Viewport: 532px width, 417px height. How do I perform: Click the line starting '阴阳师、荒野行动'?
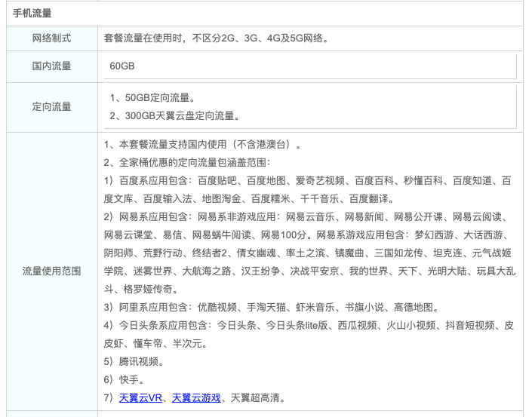point(308,253)
